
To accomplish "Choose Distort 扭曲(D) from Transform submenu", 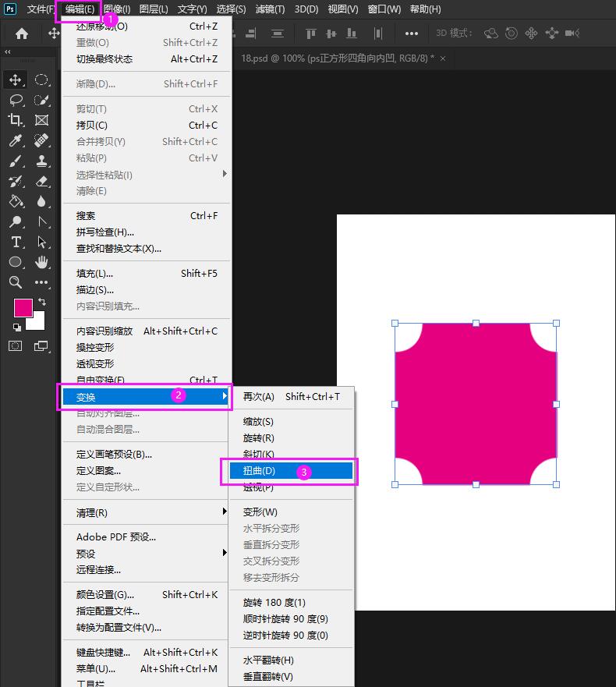I will coord(291,470).
